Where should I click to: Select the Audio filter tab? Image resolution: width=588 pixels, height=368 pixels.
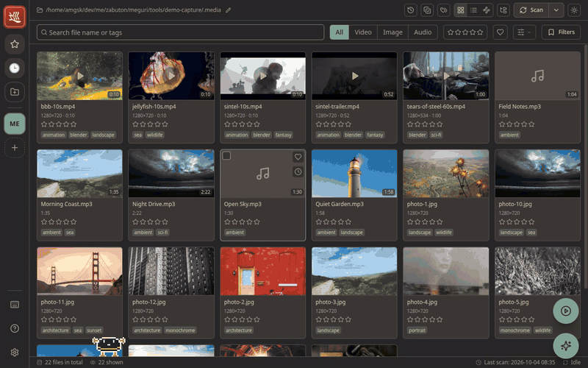pyautogui.click(x=423, y=32)
